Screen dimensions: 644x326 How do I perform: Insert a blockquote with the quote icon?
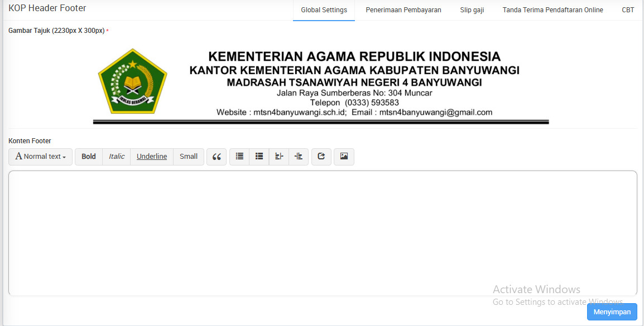point(217,157)
